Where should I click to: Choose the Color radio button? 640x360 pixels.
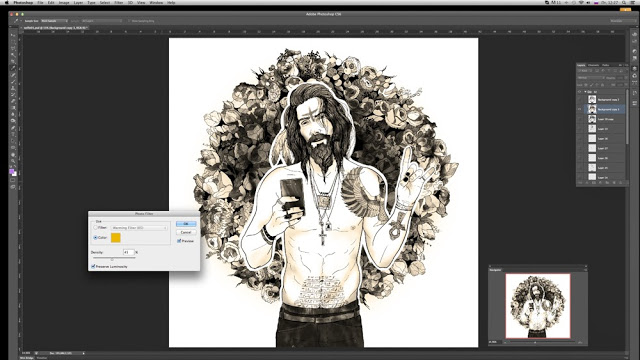(96, 238)
